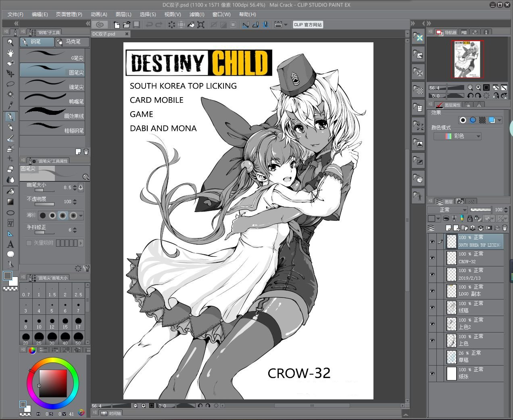Expand the 颜色模式 彩色 dropdown
Image resolution: width=513 pixels, height=420 pixels.
click(x=457, y=136)
